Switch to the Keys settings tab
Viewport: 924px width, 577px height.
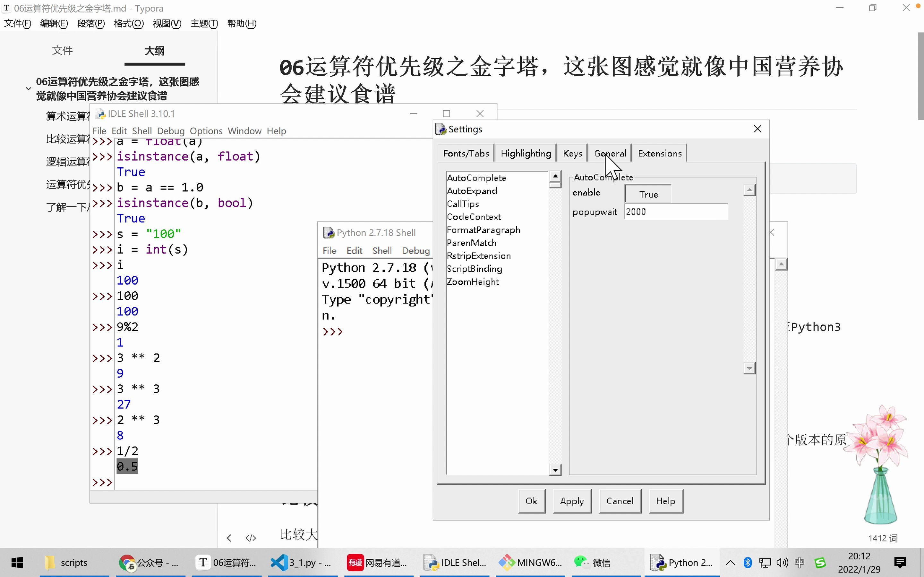572,153
